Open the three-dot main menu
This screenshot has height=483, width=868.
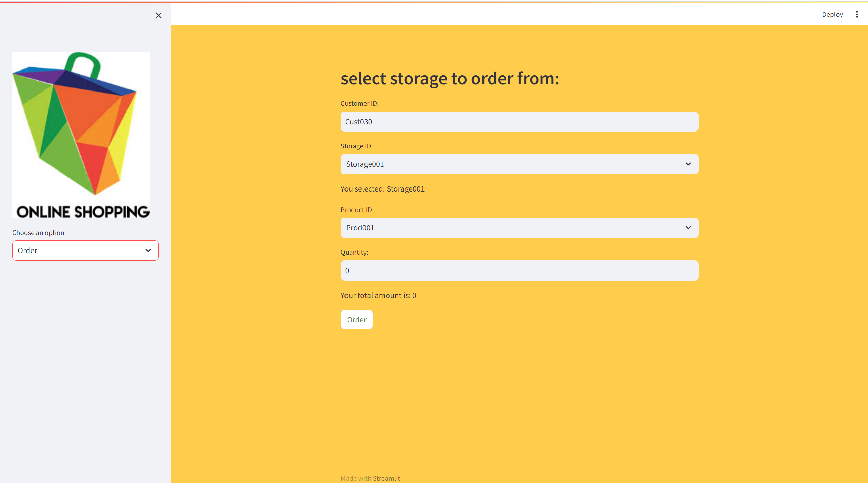point(857,14)
